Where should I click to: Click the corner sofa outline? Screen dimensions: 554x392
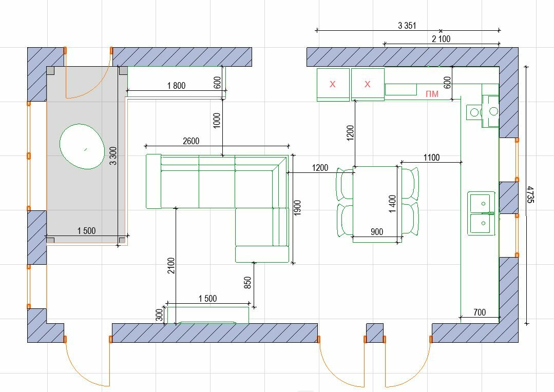click(x=218, y=208)
